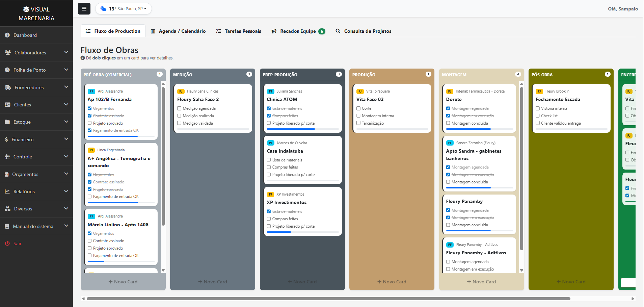This screenshot has height=307, width=644.
Task: Expand the Financeiro submenu chevron
Action: coord(66,139)
